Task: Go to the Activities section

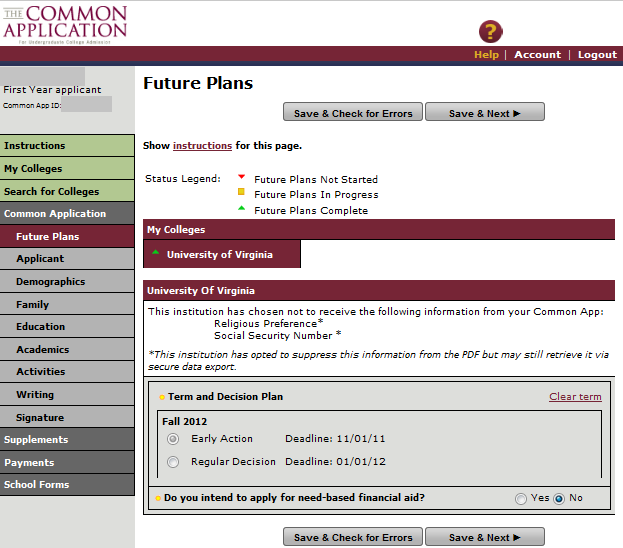Action: coord(67,372)
